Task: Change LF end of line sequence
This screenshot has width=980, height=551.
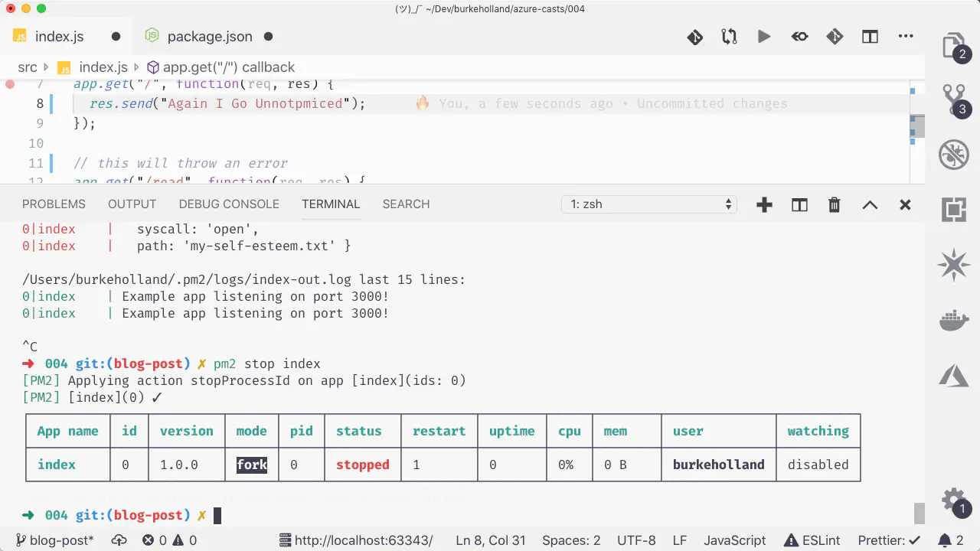Action: point(680,540)
